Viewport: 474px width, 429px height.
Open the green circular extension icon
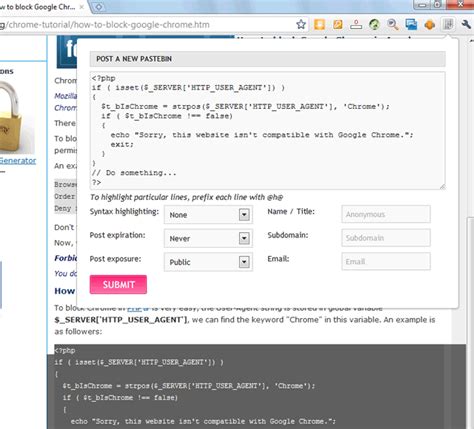coord(374,24)
